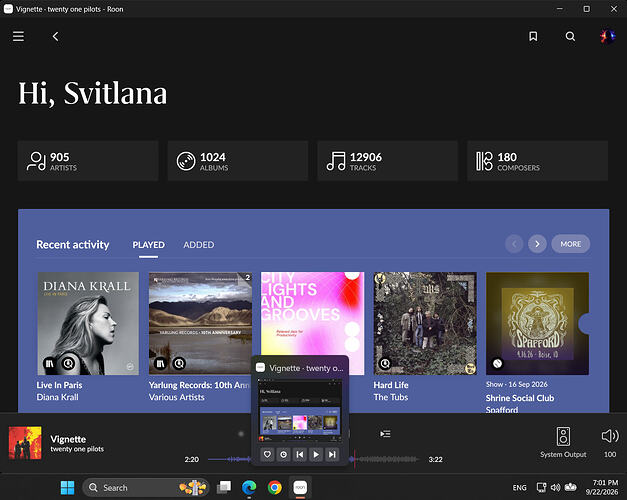The height and width of the screenshot is (500, 627).
Task: Click history badge on Hard Life cover
Action: click(x=385, y=364)
